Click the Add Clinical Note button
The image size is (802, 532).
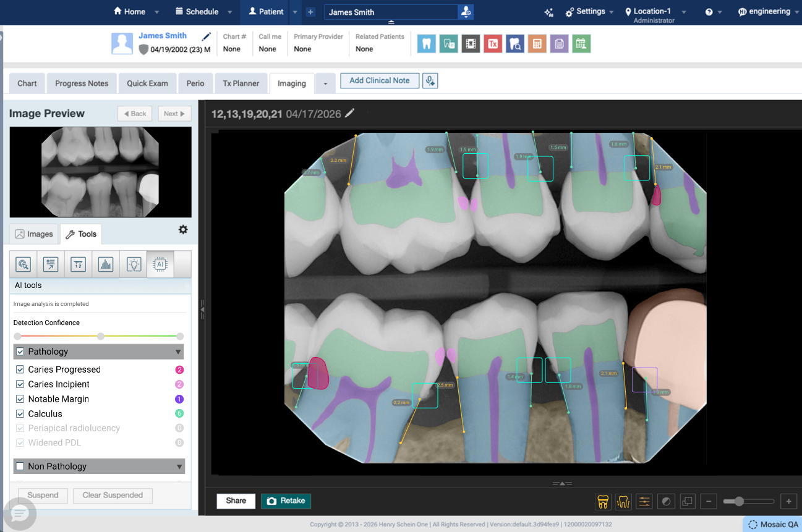(x=380, y=80)
